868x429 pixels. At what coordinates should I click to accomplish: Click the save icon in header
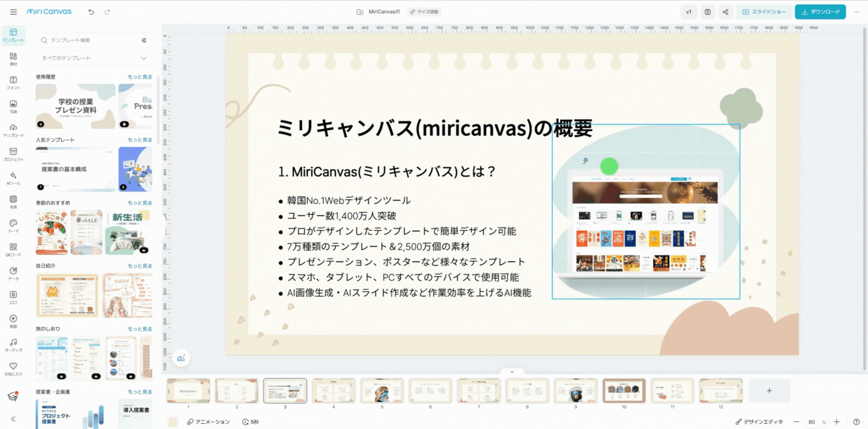click(x=708, y=12)
